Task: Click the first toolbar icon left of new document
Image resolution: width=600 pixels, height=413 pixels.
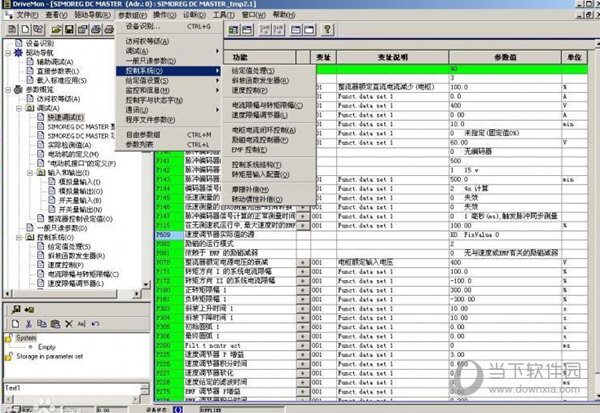Action: coord(12,29)
